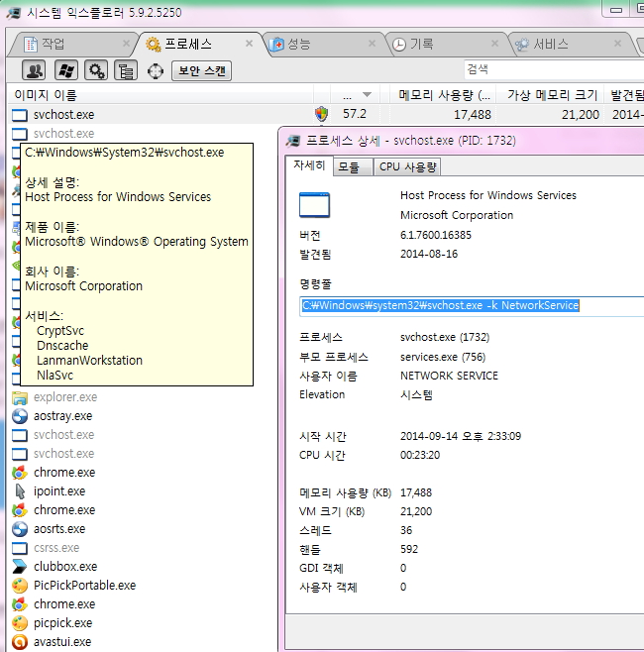Click the ipoint.exe pointer icon
This screenshot has height=652, width=644.
point(20,491)
